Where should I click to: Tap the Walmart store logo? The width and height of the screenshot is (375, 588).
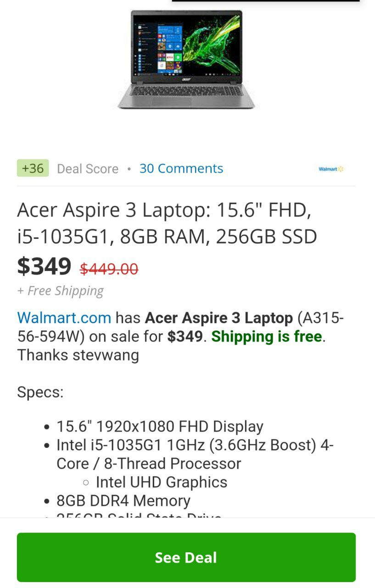[331, 169]
